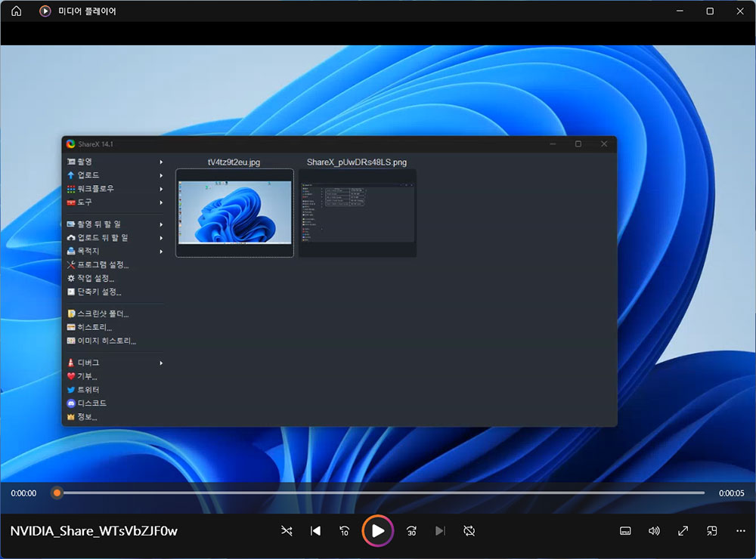Switch to mini player view
756x559 pixels.
711,531
